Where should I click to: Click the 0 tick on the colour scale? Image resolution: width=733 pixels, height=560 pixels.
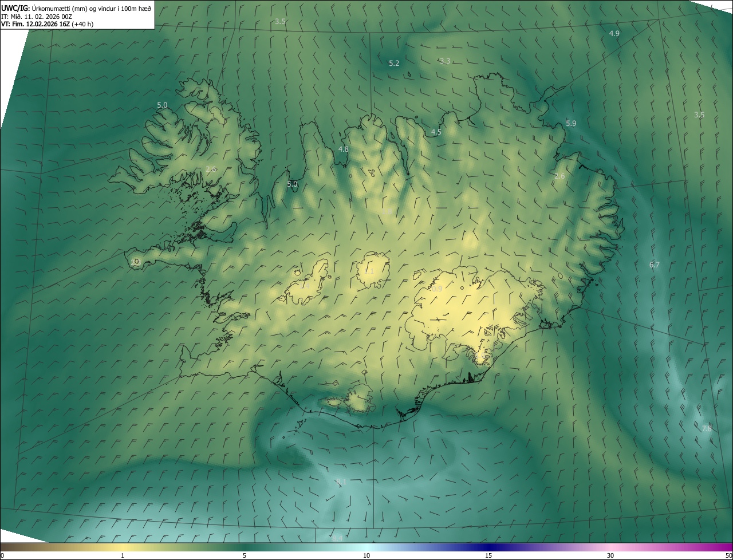(x=2, y=555)
